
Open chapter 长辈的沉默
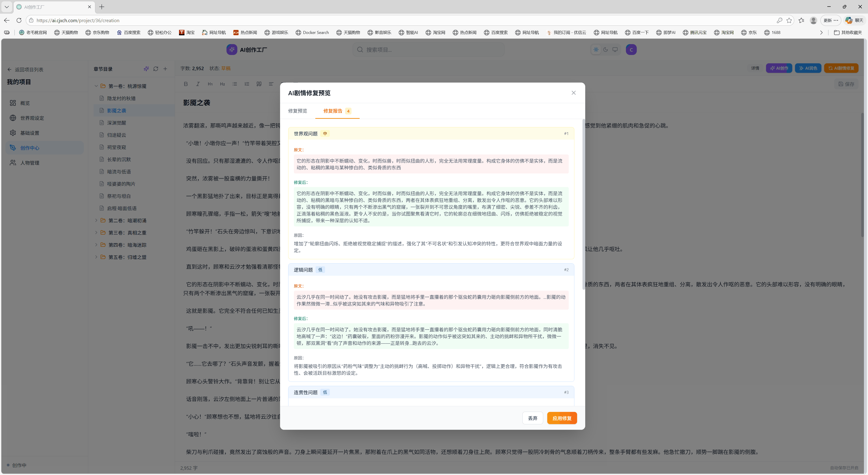pyautogui.click(x=134, y=159)
